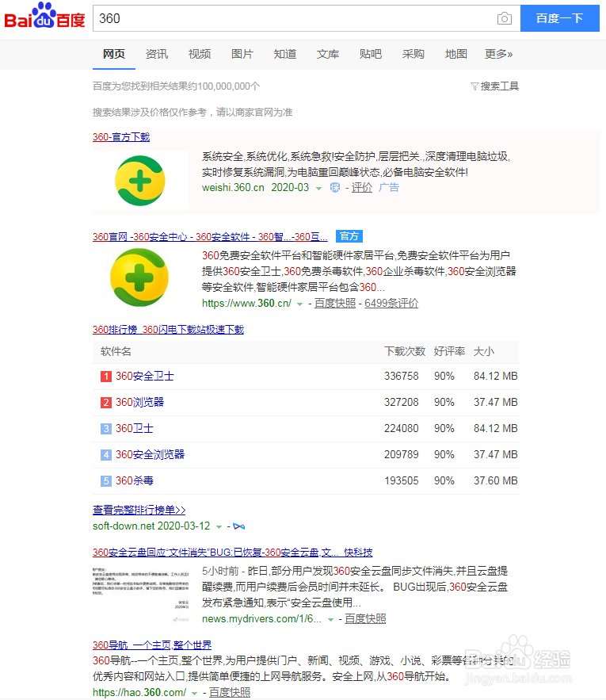Switch to the 视频 tab
Viewport: 606px width, 700px height.
[200, 54]
